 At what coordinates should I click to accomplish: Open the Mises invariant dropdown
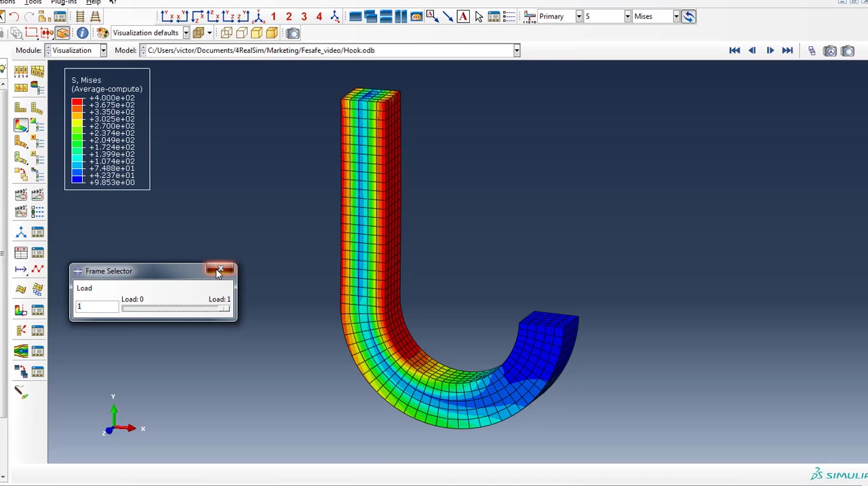[x=676, y=16]
